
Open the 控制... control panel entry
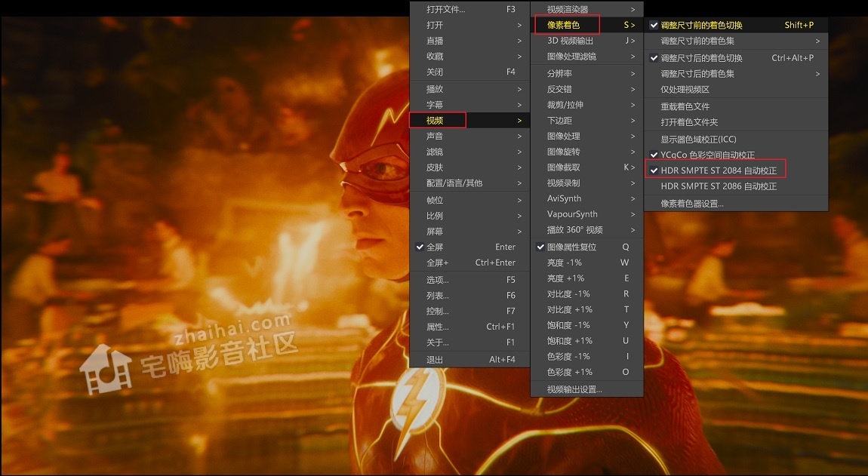[x=470, y=311]
